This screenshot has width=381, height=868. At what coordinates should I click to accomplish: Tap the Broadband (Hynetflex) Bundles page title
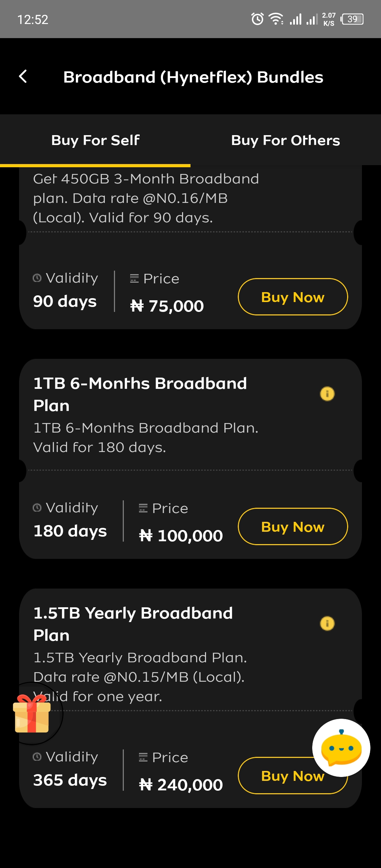pos(193,77)
